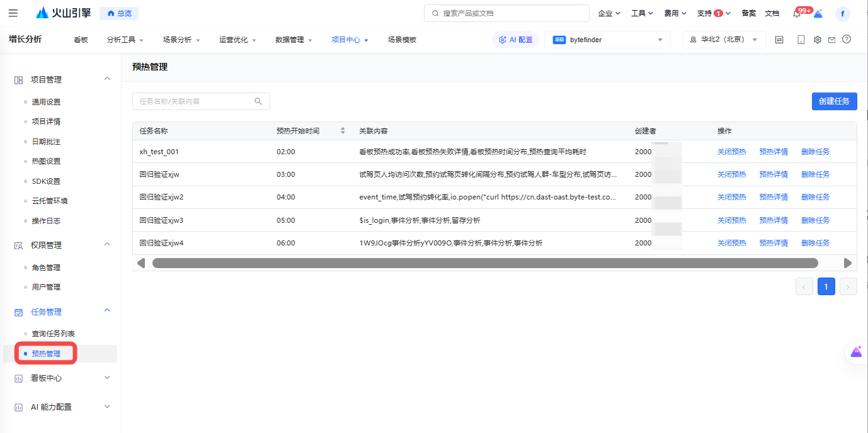This screenshot has width=868, height=433.
Task: Click the notification bell icon
Action: 797,14
